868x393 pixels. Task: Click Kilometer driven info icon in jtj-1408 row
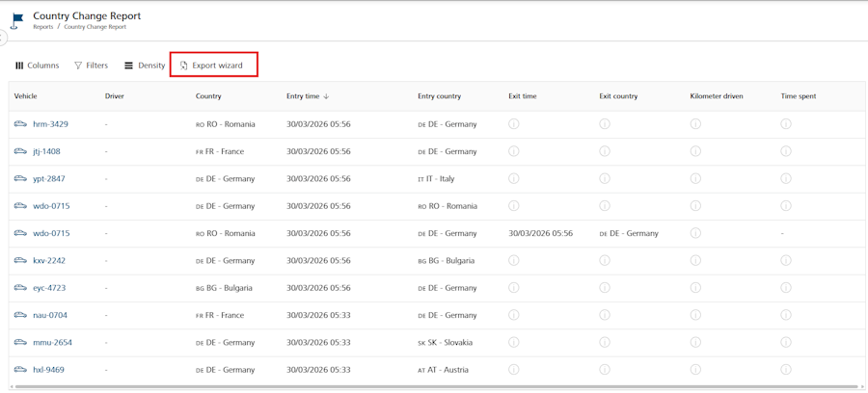click(x=695, y=151)
